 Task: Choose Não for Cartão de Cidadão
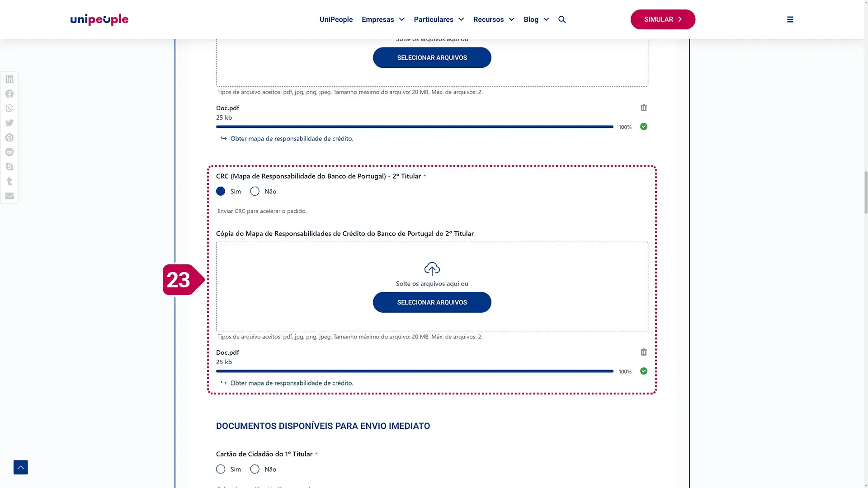pos(255,469)
